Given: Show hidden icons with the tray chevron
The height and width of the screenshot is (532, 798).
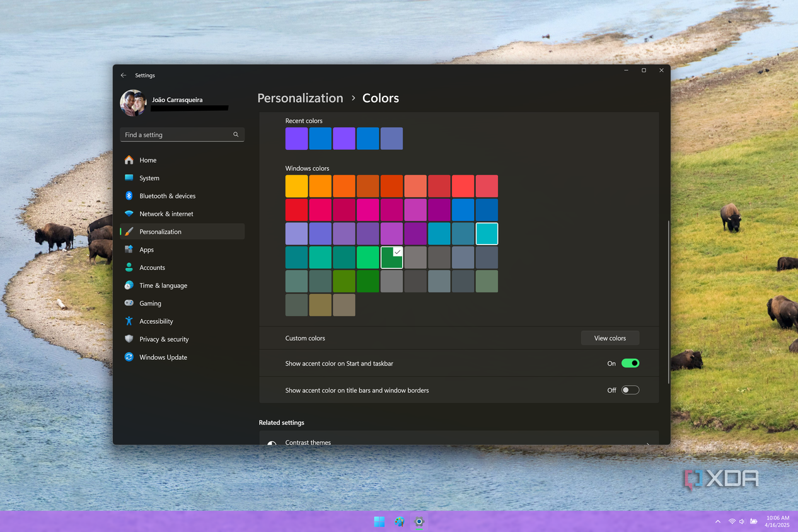Looking at the screenshot, I should [718, 521].
